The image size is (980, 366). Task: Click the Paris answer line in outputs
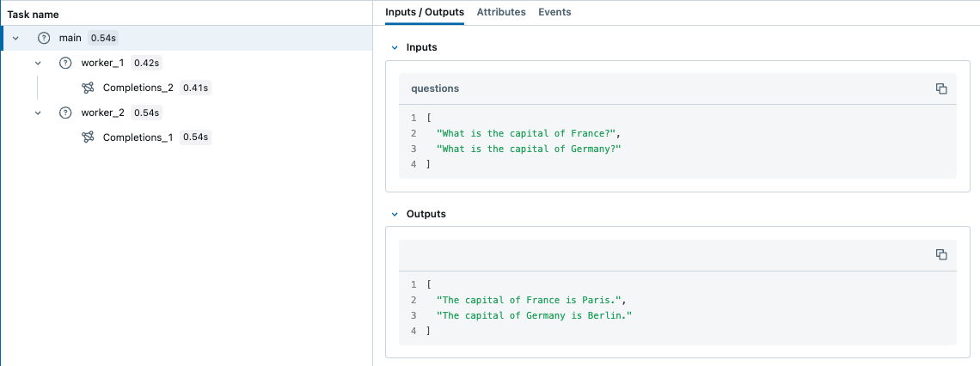coord(530,300)
